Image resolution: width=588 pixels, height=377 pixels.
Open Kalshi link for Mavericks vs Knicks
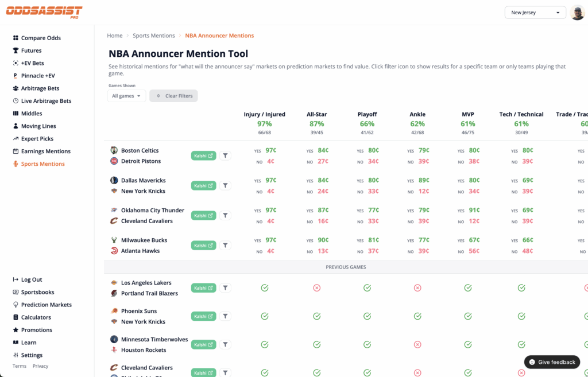pos(204,185)
